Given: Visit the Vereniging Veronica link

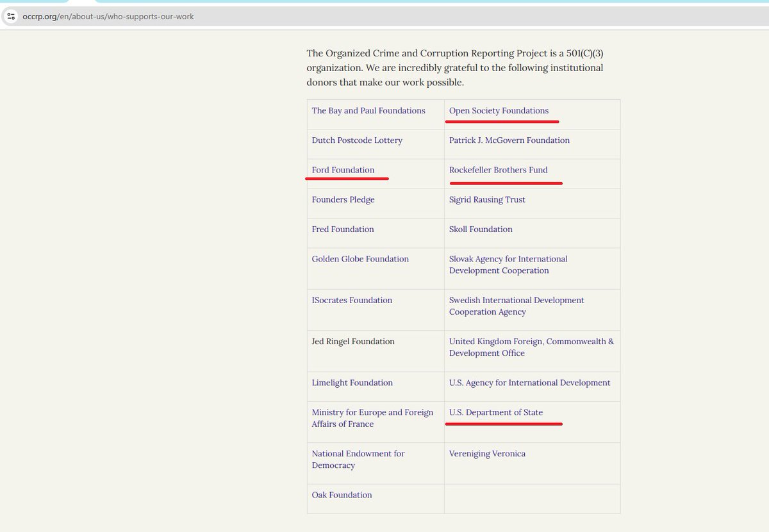Looking at the screenshot, I should click(487, 453).
